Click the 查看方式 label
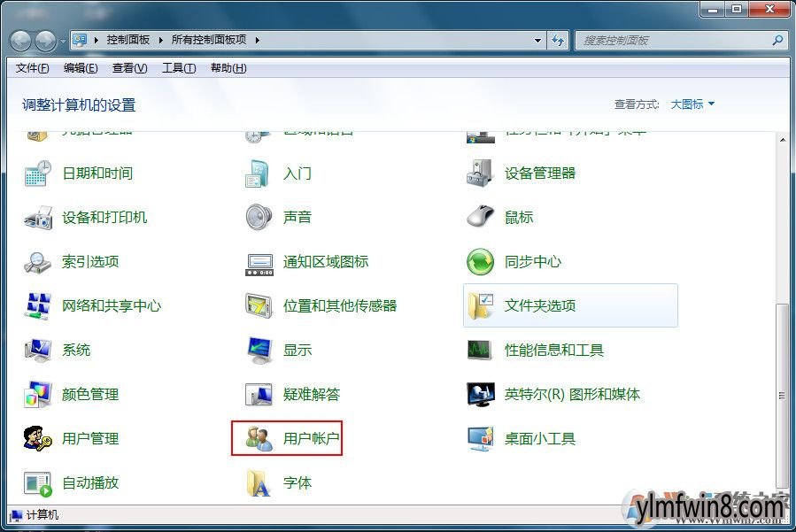 [637, 104]
